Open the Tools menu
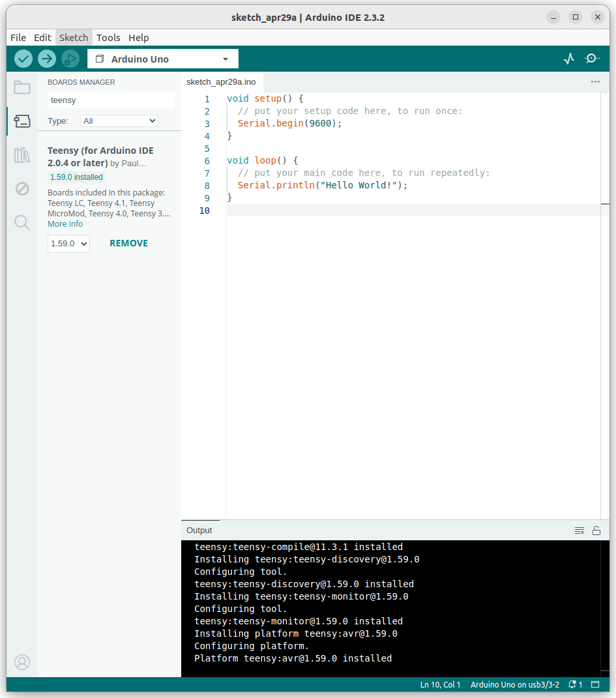Screen dimensions: 616x698 [x=108, y=38]
